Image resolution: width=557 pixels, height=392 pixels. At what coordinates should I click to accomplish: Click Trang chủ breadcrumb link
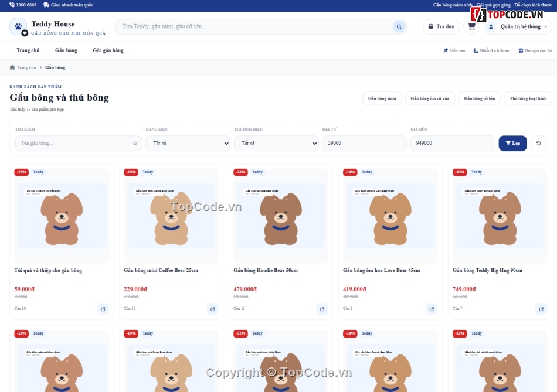tap(26, 67)
